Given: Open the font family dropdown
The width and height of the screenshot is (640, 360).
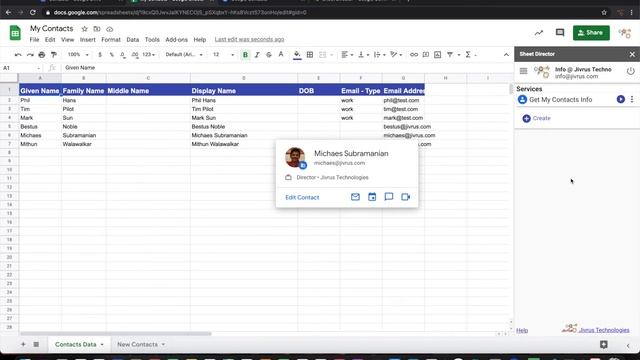Looking at the screenshot, I should tap(184, 55).
